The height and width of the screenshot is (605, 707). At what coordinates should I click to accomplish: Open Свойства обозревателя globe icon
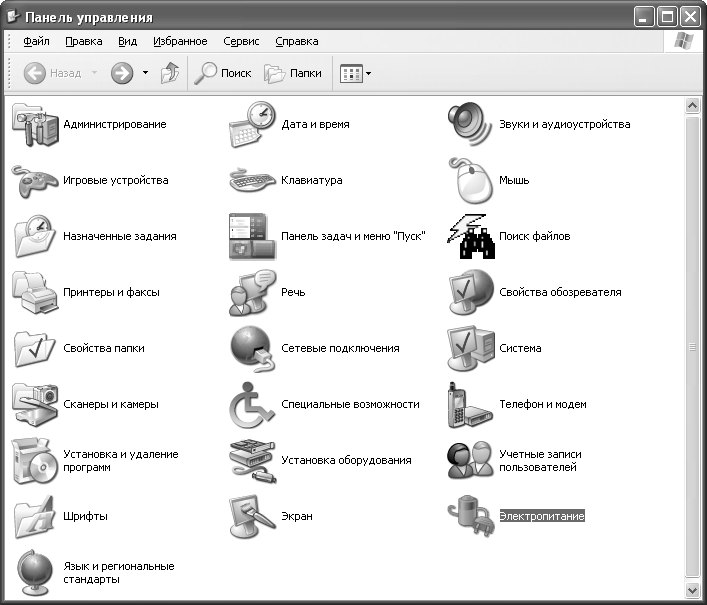coord(471,292)
